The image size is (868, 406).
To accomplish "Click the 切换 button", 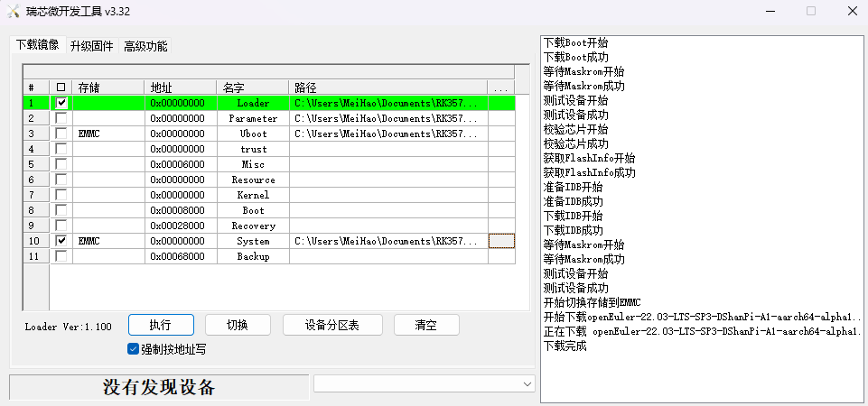I will (x=238, y=325).
